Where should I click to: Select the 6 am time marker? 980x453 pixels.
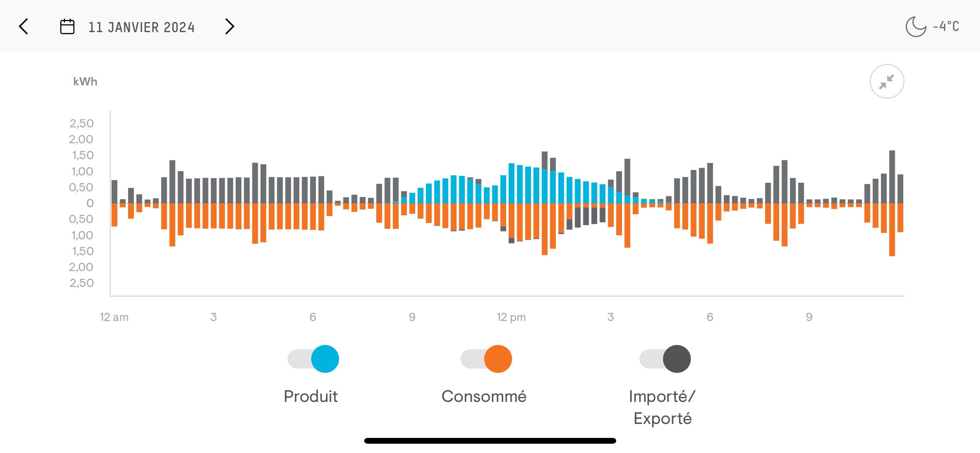coord(313,317)
